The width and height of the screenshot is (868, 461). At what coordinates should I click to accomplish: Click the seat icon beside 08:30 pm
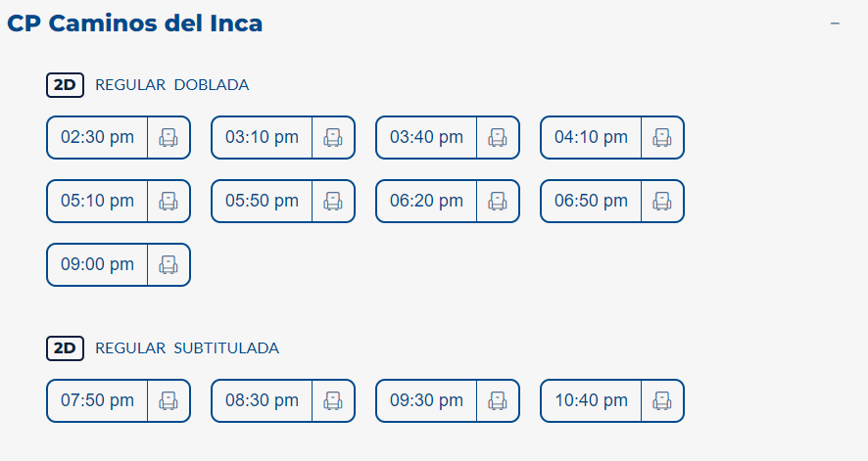pyautogui.click(x=333, y=401)
